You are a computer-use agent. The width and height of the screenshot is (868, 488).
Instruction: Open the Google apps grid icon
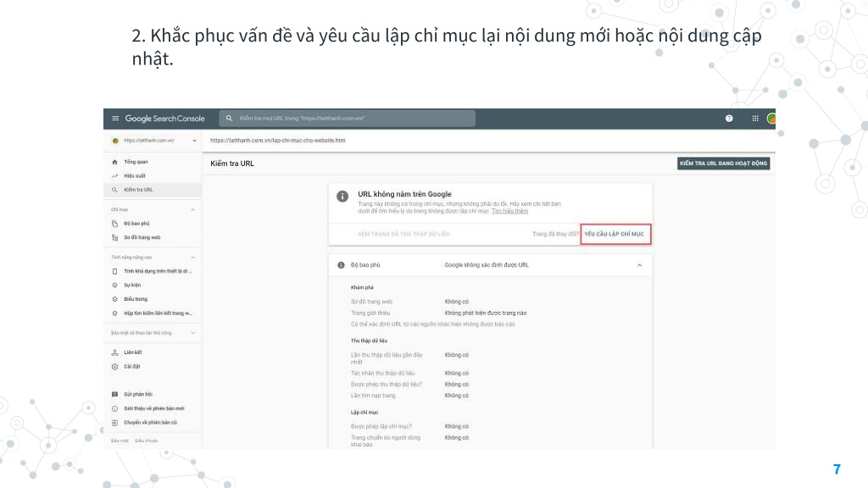pyautogui.click(x=755, y=119)
